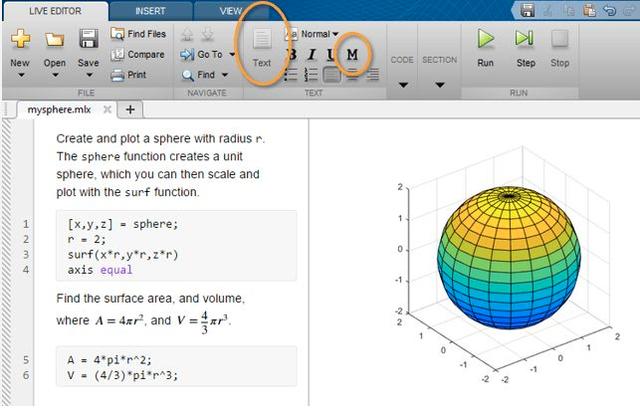640x412 pixels.
Task: Launch the Compare tool
Action: pyautogui.click(x=138, y=54)
